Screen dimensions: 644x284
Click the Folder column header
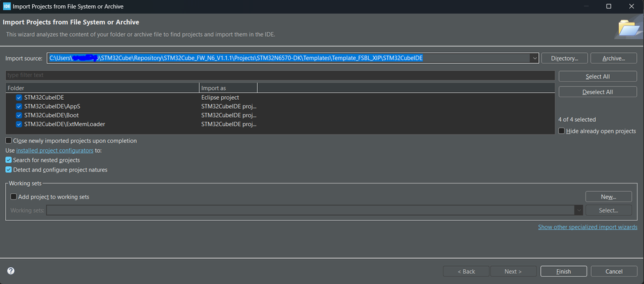click(x=103, y=88)
